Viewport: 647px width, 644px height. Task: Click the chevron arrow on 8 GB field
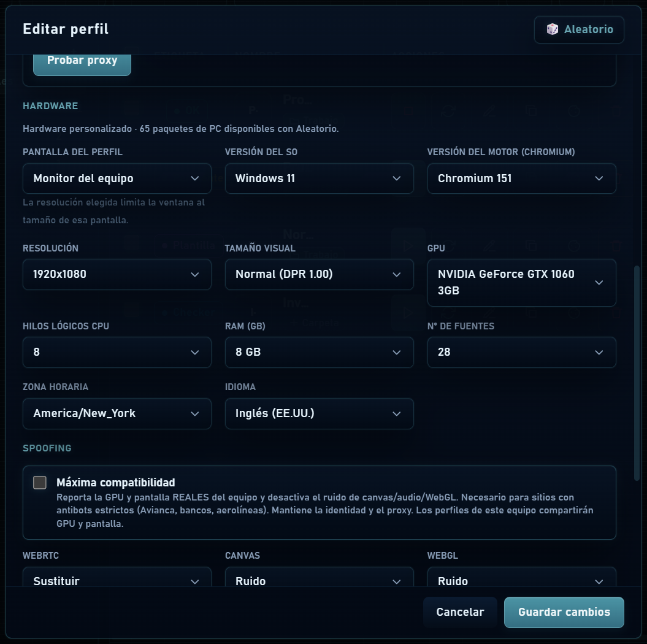point(397,353)
